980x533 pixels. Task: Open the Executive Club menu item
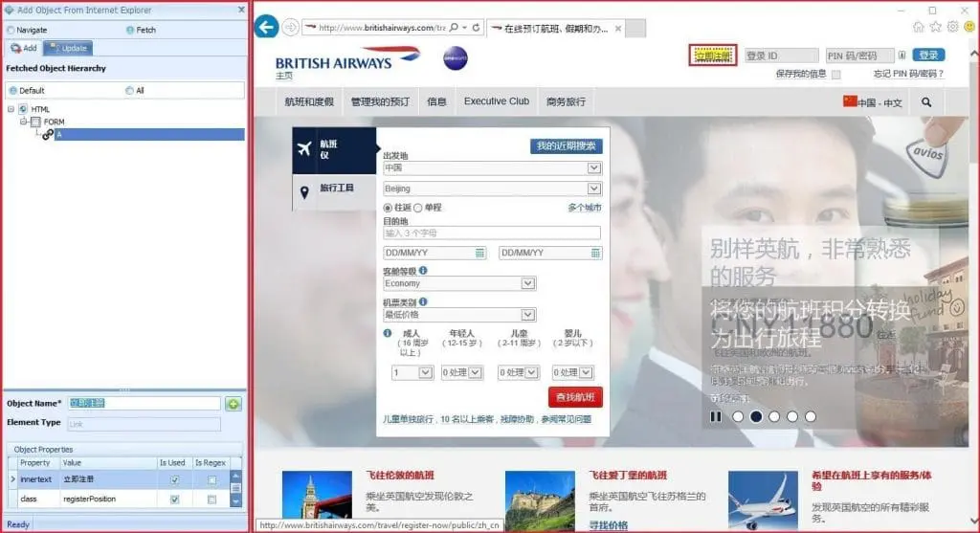click(496, 101)
